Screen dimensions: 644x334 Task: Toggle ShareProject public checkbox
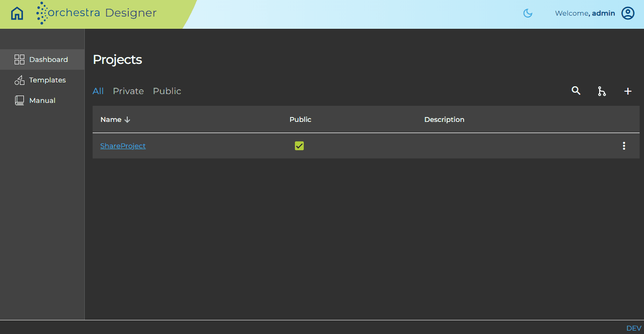pyautogui.click(x=299, y=146)
